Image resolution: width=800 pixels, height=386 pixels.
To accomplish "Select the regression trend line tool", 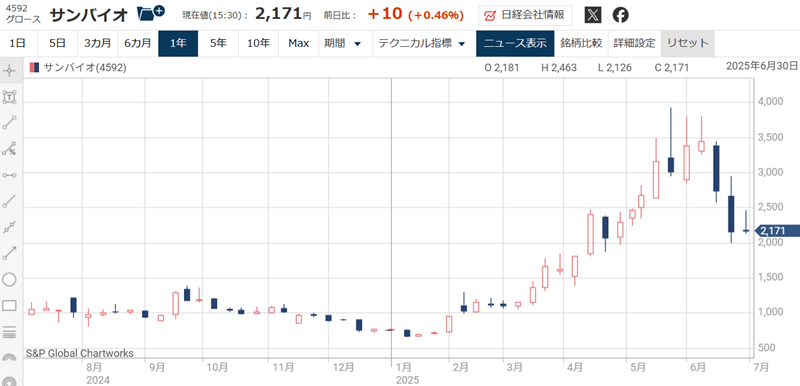I will [x=10, y=227].
